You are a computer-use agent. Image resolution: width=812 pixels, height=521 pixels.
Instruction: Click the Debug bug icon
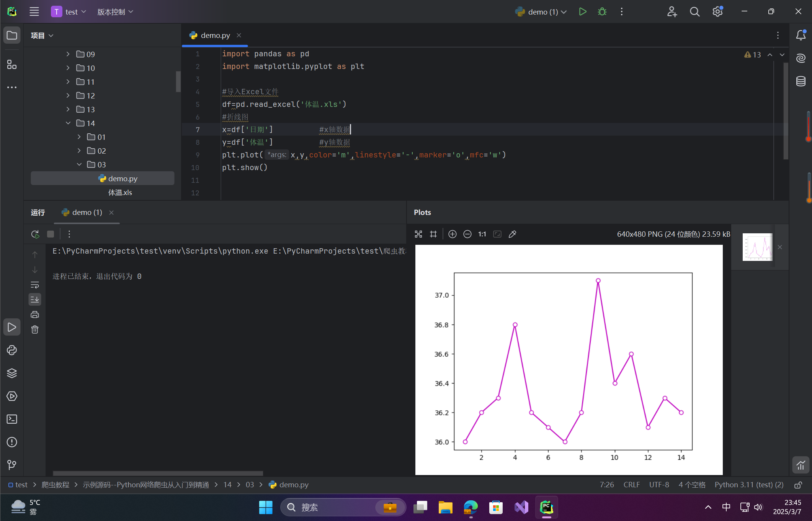(602, 12)
